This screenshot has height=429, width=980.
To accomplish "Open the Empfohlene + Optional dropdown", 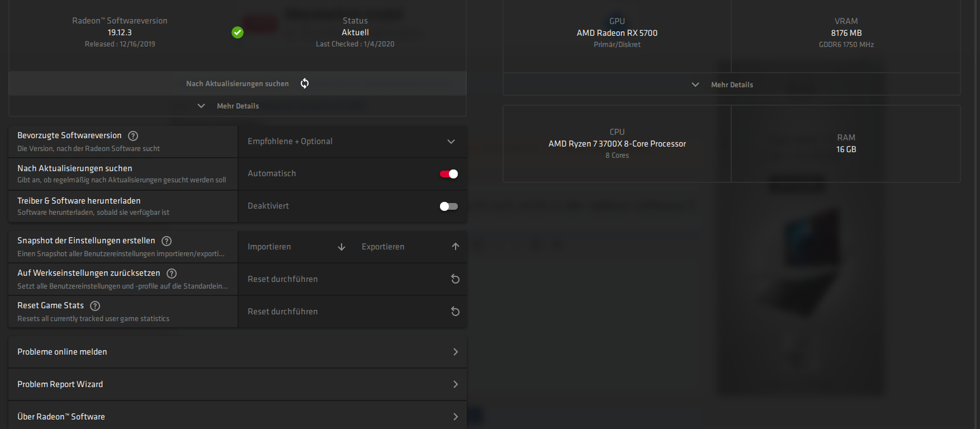I will click(x=352, y=142).
